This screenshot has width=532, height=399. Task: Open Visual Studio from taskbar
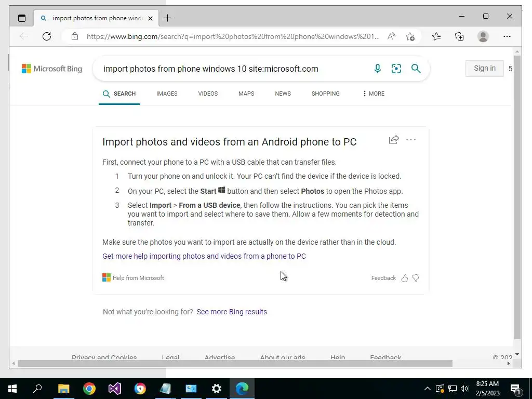pos(115,389)
